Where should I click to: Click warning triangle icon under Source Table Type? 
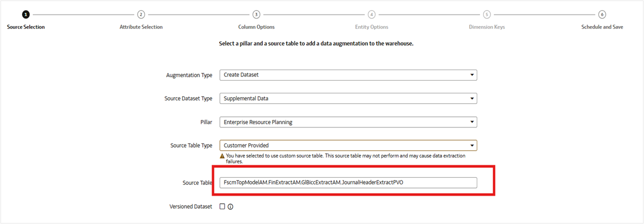click(223, 156)
